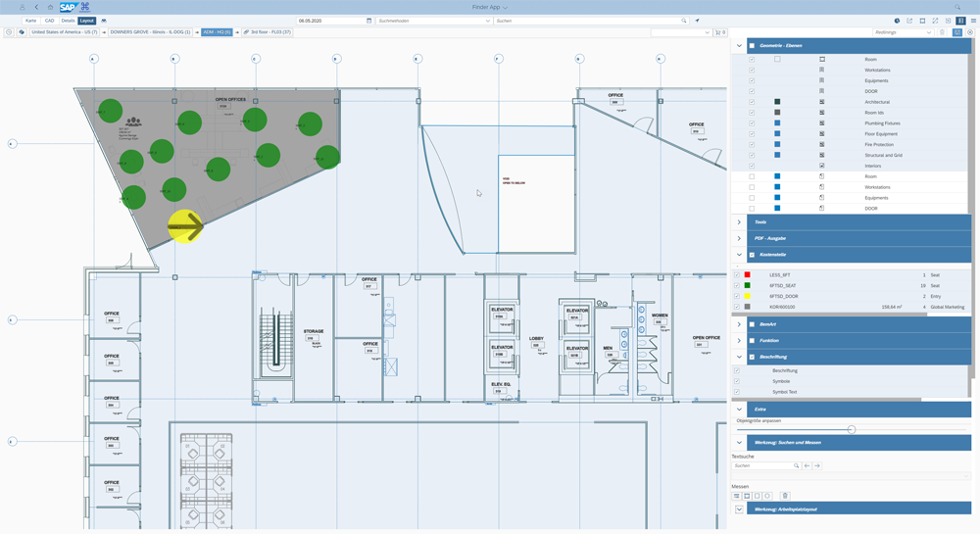Click the 06.05.2020 date field
The image size is (980, 534).
pos(334,21)
